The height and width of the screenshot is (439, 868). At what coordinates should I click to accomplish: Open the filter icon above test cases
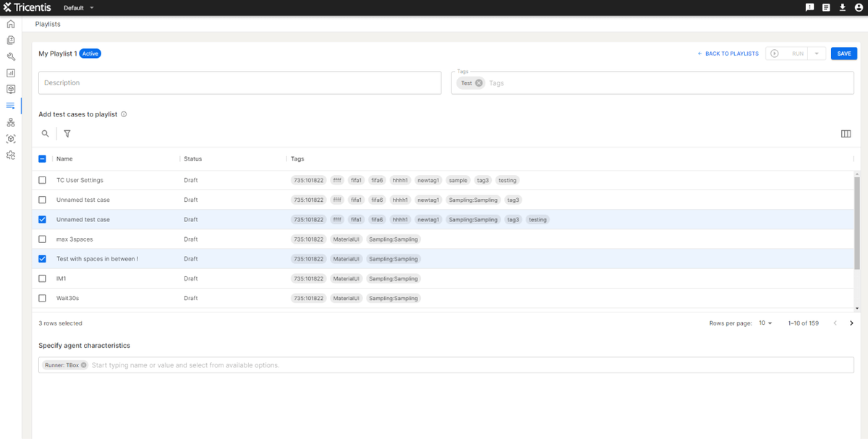67,134
